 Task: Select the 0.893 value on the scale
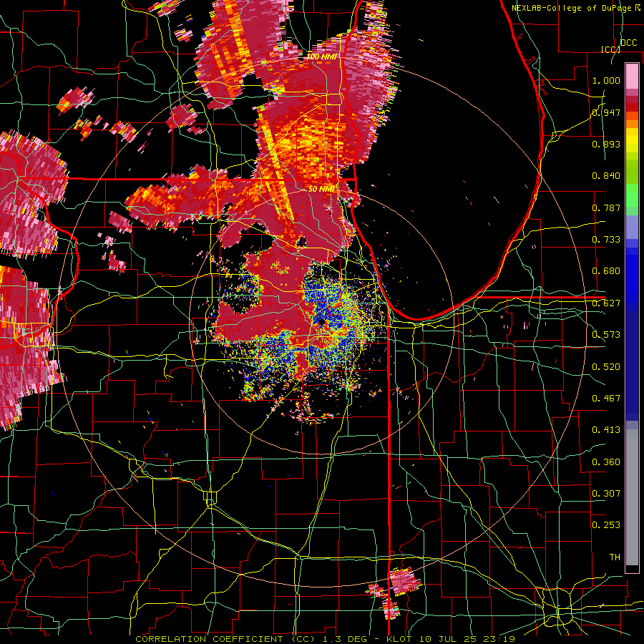click(606, 144)
